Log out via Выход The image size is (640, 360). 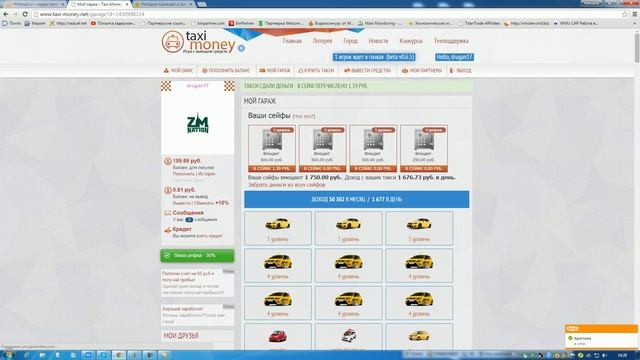[x=460, y=71]
